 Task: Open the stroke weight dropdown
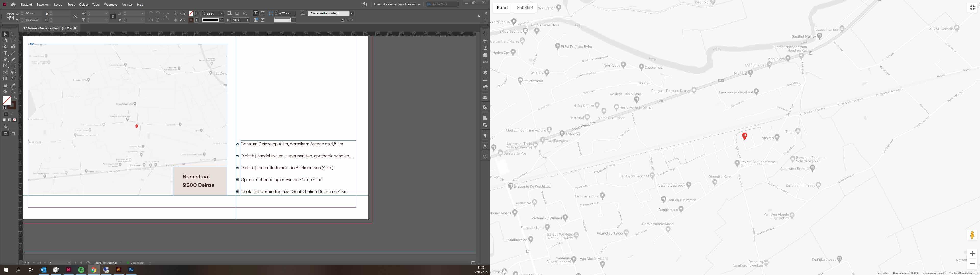(x=222, y=13)
